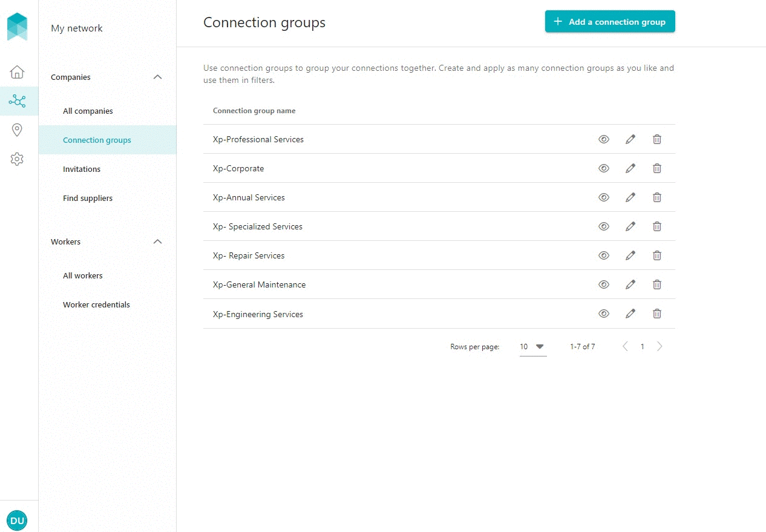This screenshot has height=532, width=766.
Task: Select page number 1 in pagination
Action: point(642,347)
